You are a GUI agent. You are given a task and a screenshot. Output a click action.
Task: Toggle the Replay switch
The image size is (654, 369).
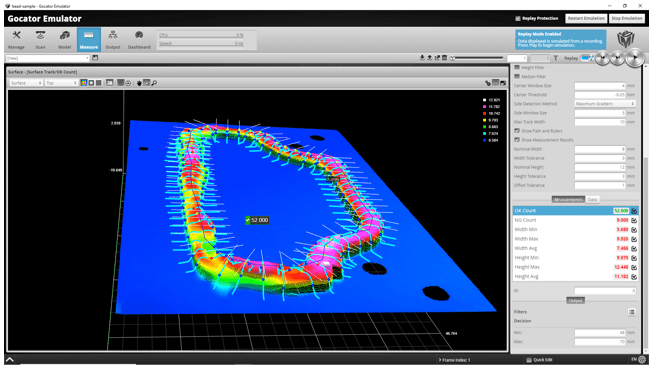pos(588,58)
